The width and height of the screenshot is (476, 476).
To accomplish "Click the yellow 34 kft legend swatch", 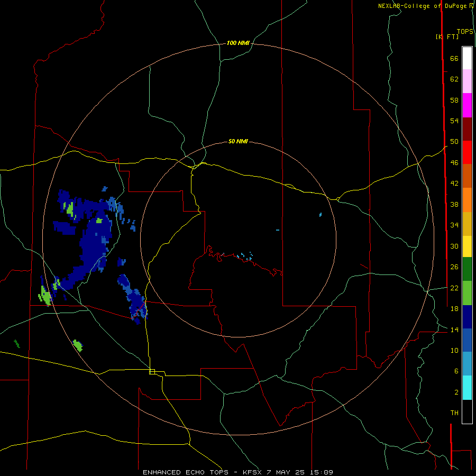I will 467,246.
